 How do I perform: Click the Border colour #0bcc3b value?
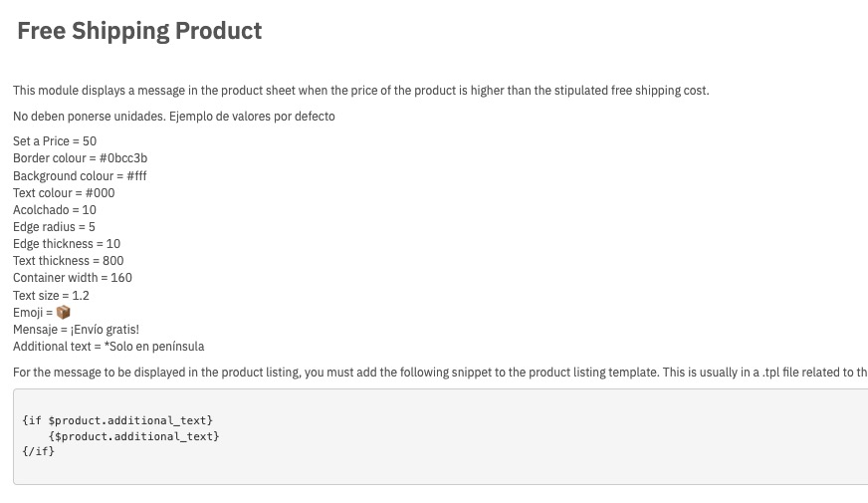(x=123, y=158)
